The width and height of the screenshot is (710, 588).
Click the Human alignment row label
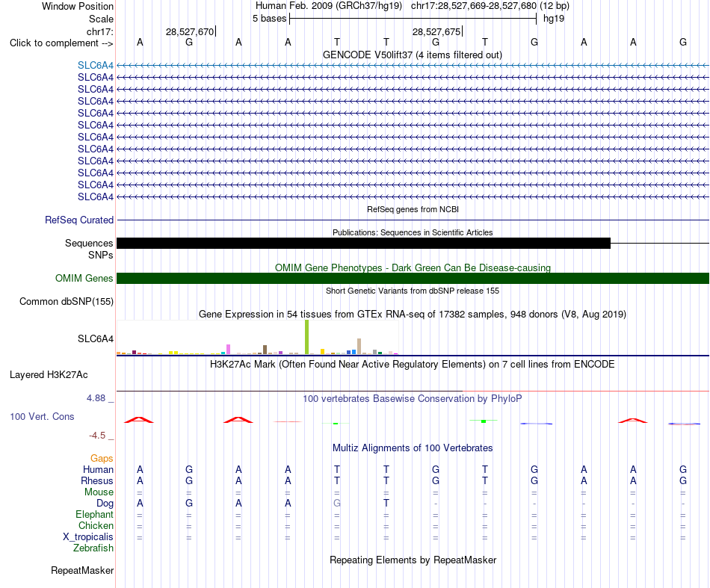(98, 470)
